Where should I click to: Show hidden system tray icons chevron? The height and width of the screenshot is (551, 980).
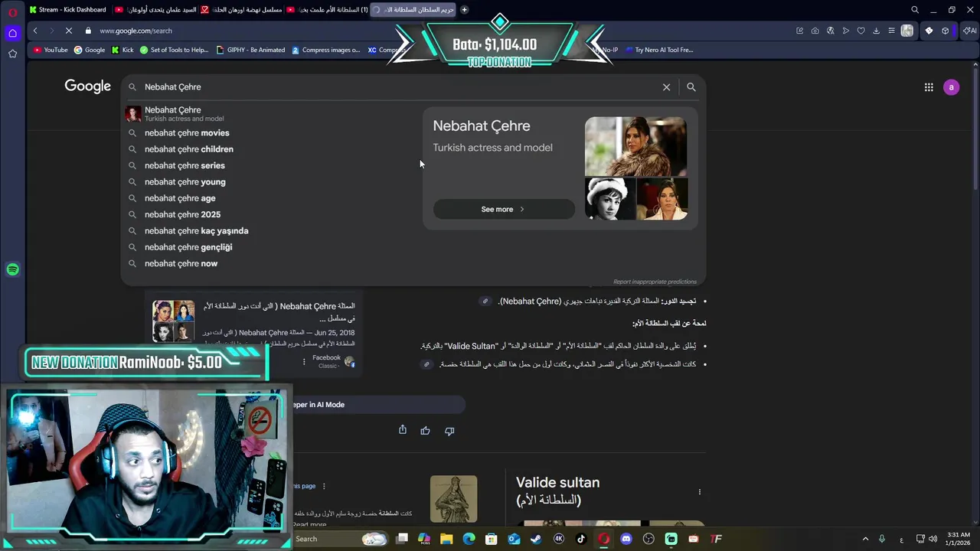click(x=866, y=539)
